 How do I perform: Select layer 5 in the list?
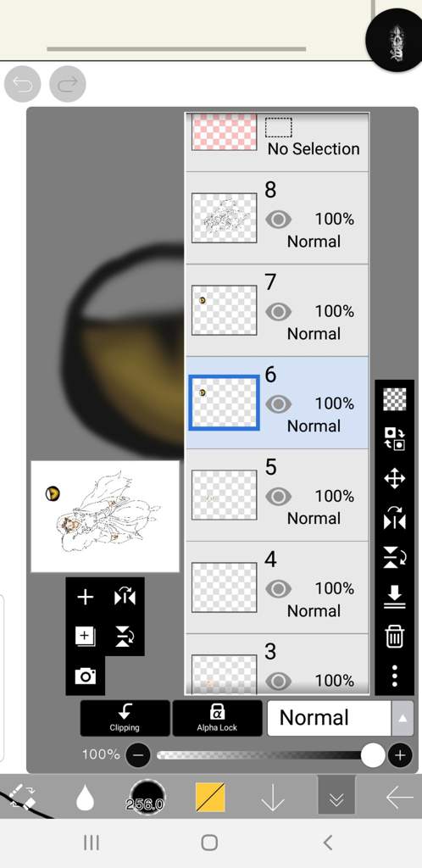click(x=276, y=495)
